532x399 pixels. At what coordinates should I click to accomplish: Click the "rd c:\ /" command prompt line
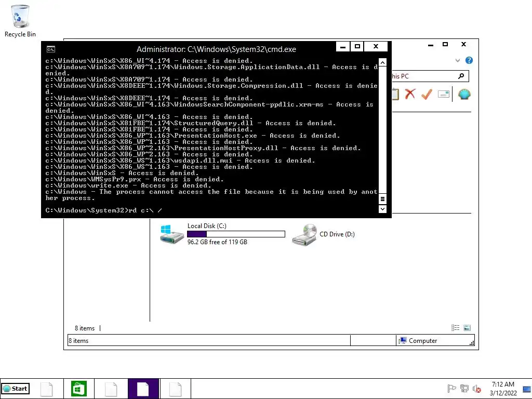tap(104, 210)
